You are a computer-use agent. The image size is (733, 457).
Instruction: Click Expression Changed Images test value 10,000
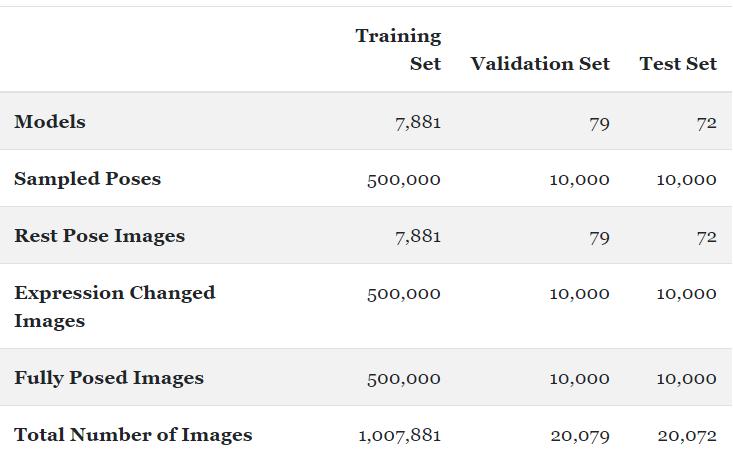(686, 294)
